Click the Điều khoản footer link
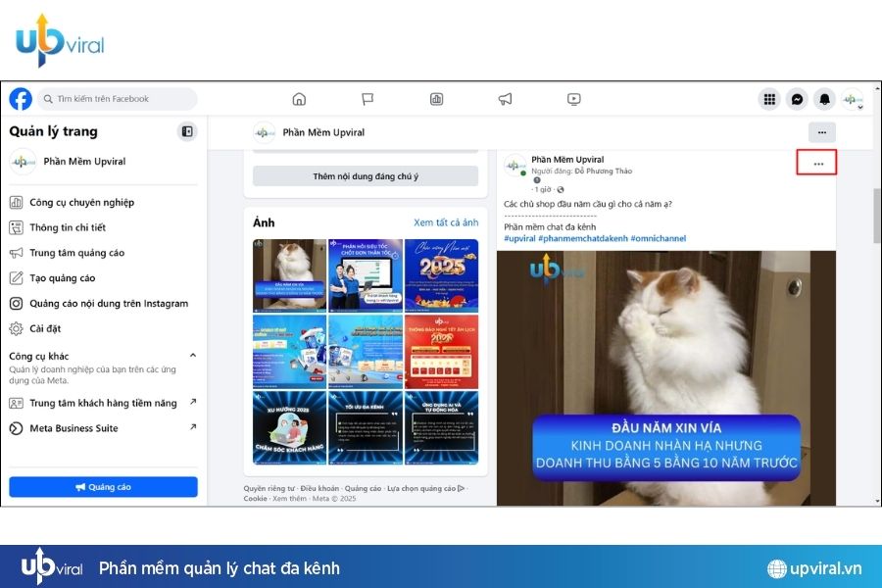This screenshot has width=882, height=588. [x=319, y=488]
